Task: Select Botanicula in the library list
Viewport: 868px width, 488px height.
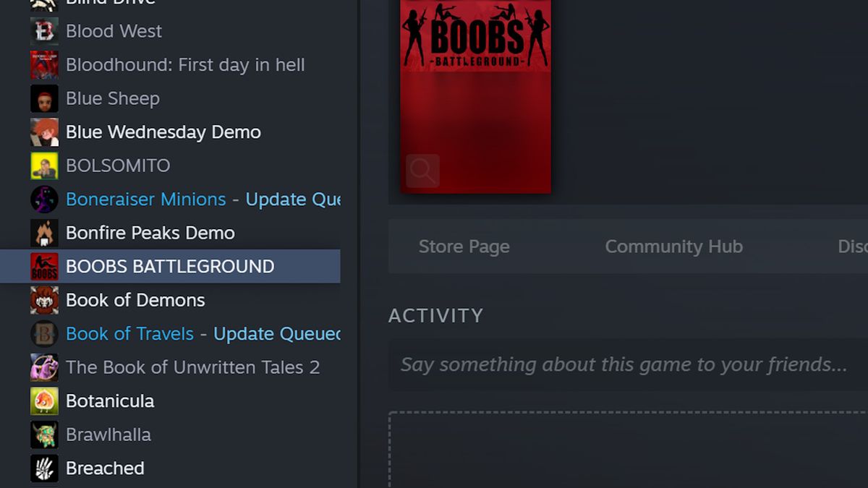Action: click(170, 401)
